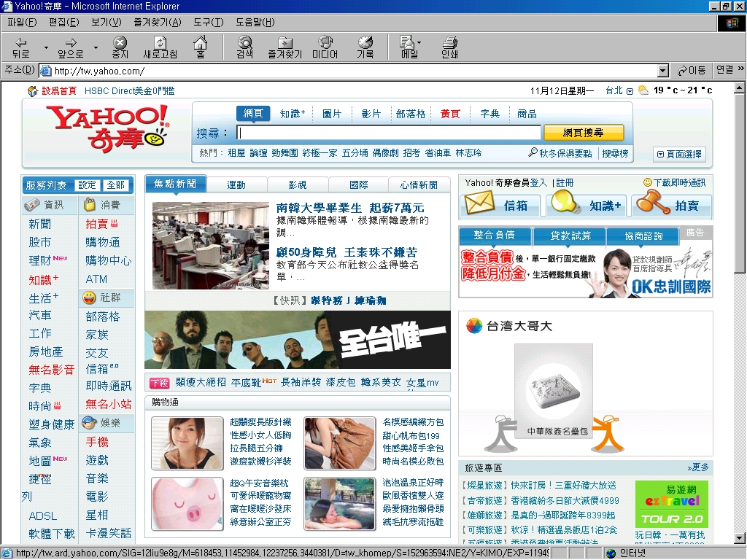Image resolution: width=747 pixels, height=560 pixels.
Task: Click the magnifier icon beside 秋冬保濕要點
Action: [533, 152]
